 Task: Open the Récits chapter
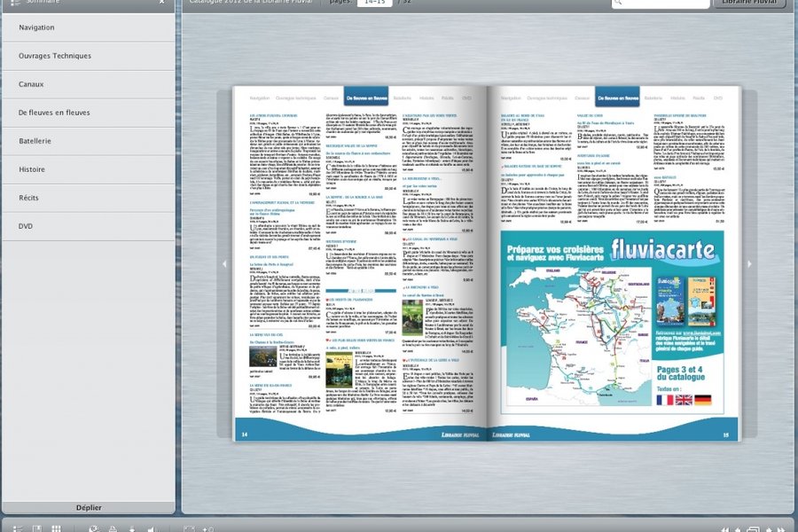[x=29, y=198]
